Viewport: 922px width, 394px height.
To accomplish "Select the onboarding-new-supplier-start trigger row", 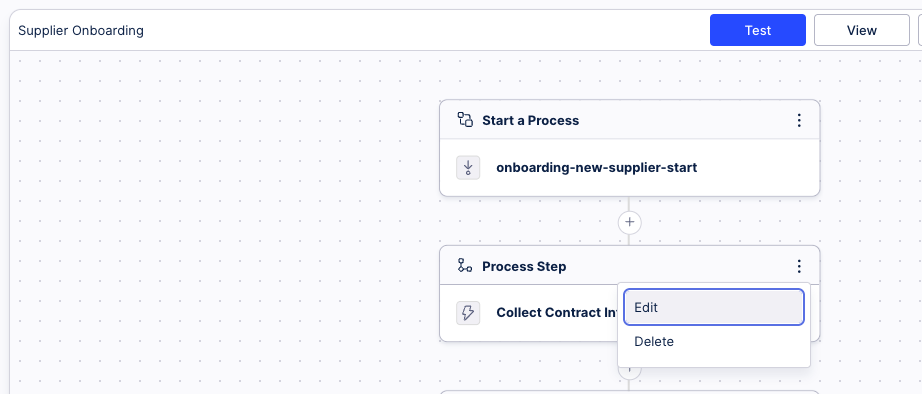I will coord(629,168).
